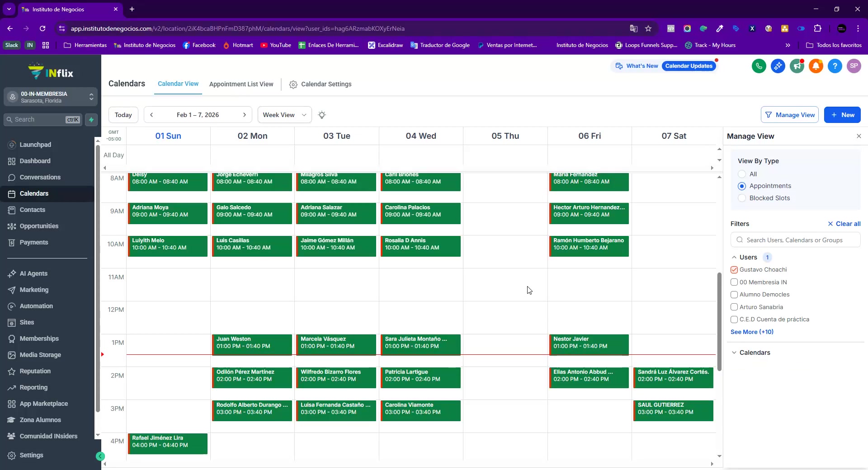Open Payments from the sidebar
The height and width of the screenshot is (470, 868).
(x=33, y=242)
